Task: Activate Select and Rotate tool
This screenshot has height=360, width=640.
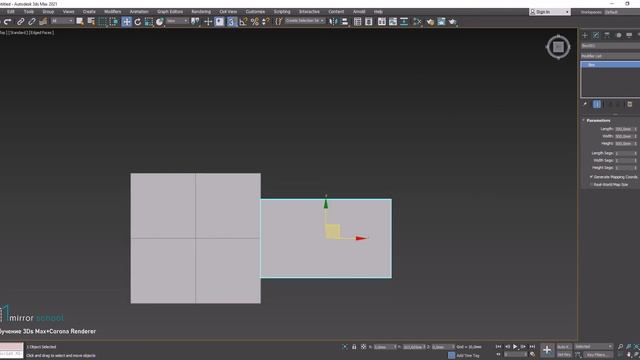Action: (x=138, y=22)
